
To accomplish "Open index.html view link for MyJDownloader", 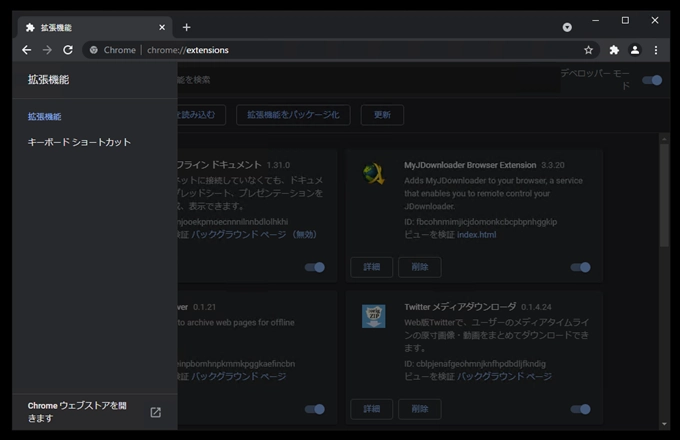I will (x=476, y=235).
